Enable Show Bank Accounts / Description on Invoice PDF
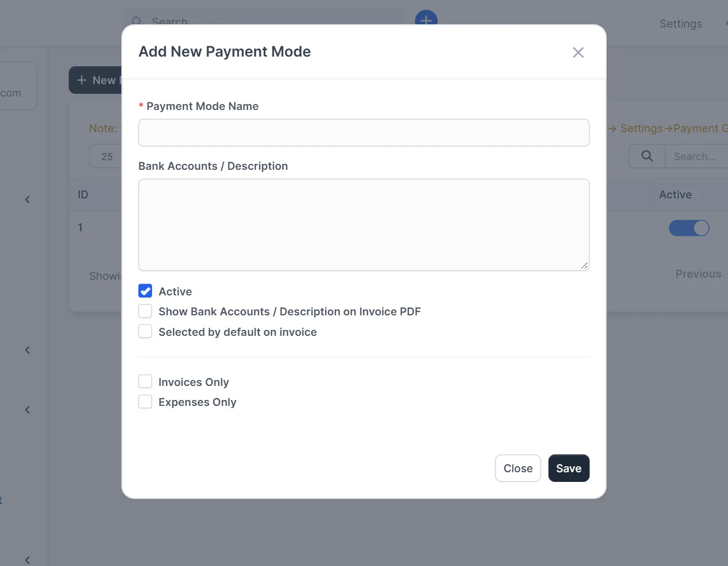Viewport: 728px width, 566px height. [145, 311]
